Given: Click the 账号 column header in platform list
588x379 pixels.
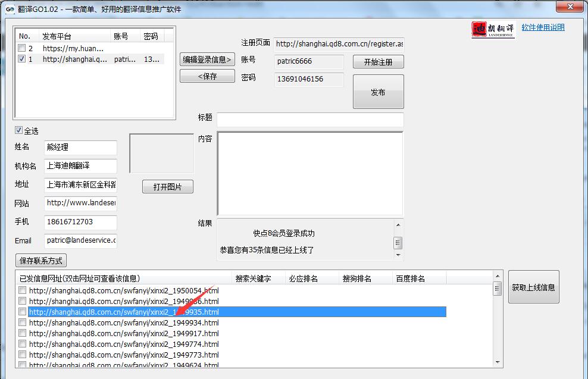Looking at the screenshot, I should [125, 36].
